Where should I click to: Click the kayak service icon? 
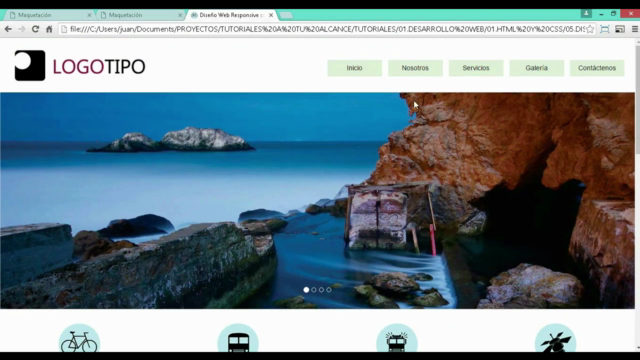(x=556, y=339)
